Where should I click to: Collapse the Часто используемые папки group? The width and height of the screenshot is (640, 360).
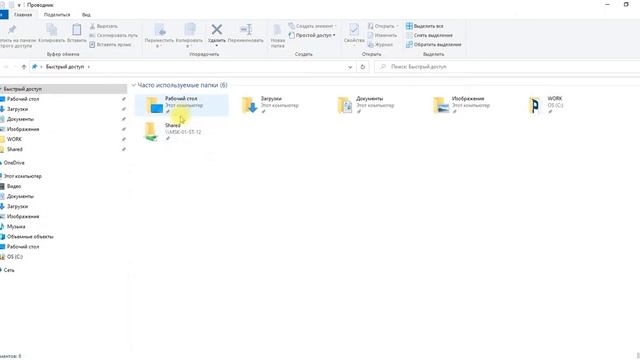point(133,85)
